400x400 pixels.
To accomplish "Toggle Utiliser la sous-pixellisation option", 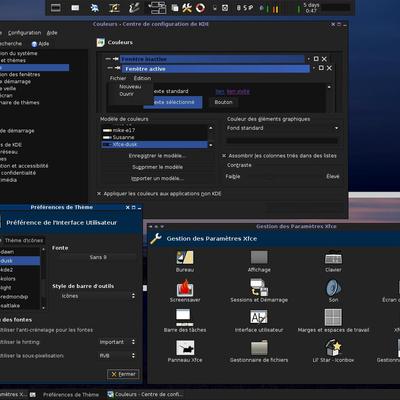I will point(32,356).
